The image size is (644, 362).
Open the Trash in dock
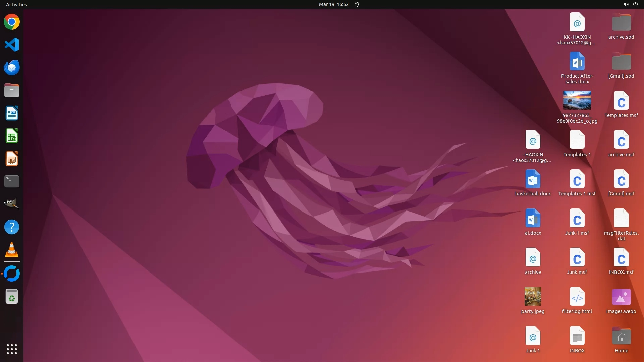[12, 297]
